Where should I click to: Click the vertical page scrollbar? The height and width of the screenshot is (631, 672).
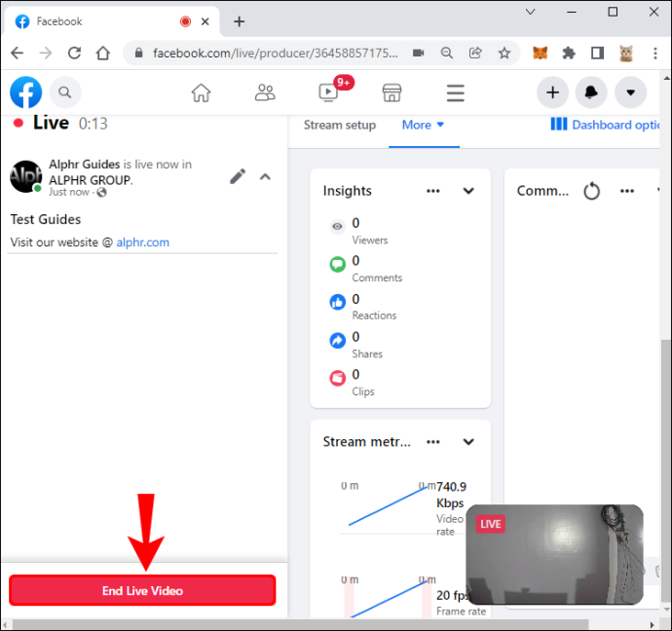pyautogui.click(x=665, y=469)
